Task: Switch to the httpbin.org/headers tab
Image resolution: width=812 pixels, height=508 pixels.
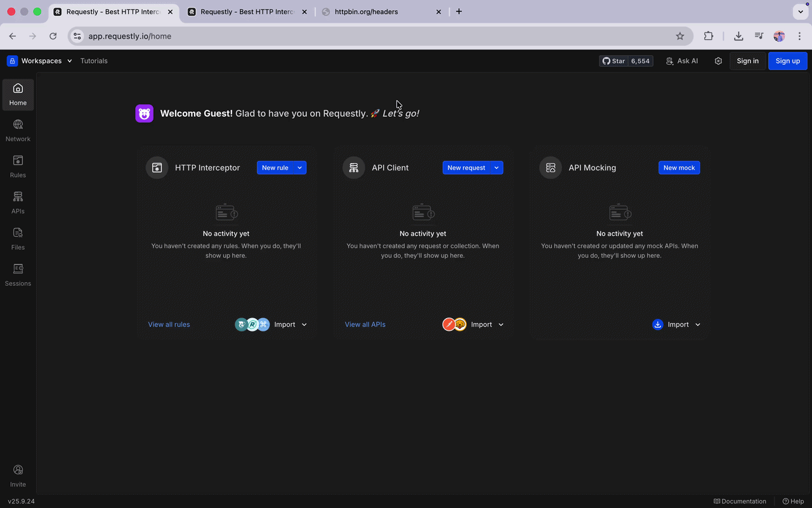Action: coord(382,11)
